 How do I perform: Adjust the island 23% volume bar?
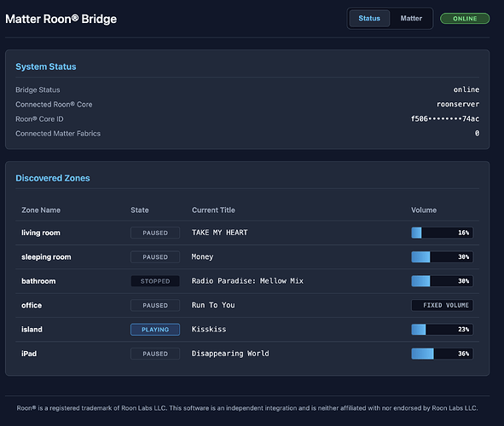tap(442, 330)
